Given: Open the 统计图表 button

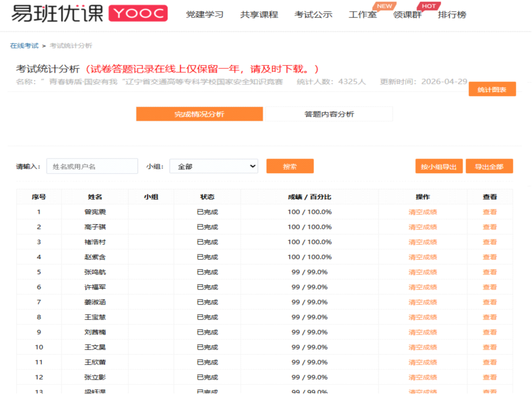Looking at the screenshot, I should [492, 89].
